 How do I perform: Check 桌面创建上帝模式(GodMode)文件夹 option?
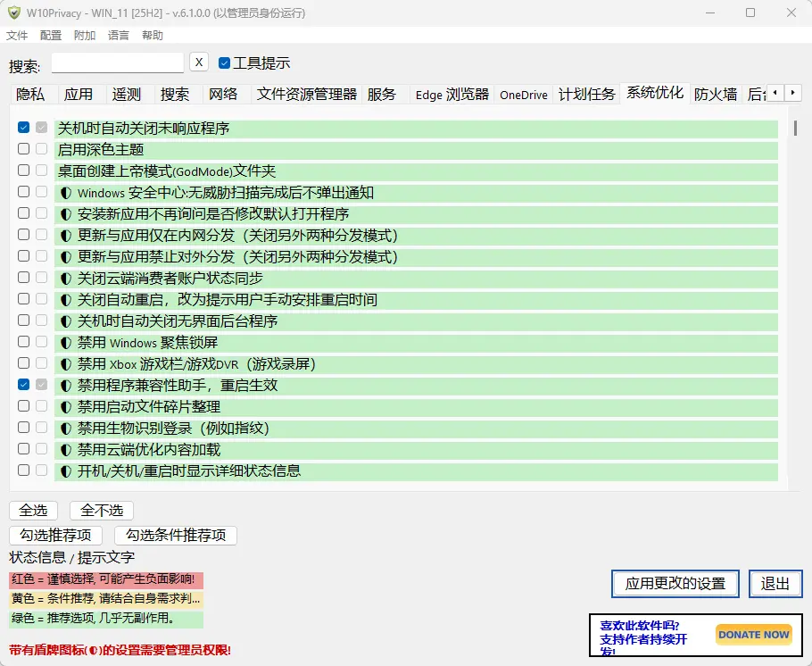(23, 170)
